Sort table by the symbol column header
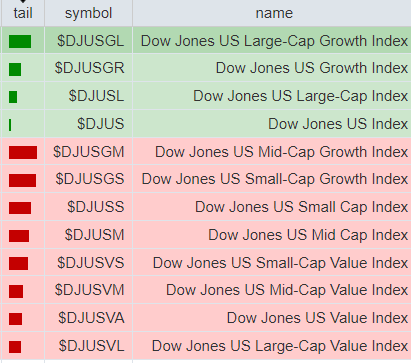This screenshot has width=411, height=363. click(x=88, y=13)
